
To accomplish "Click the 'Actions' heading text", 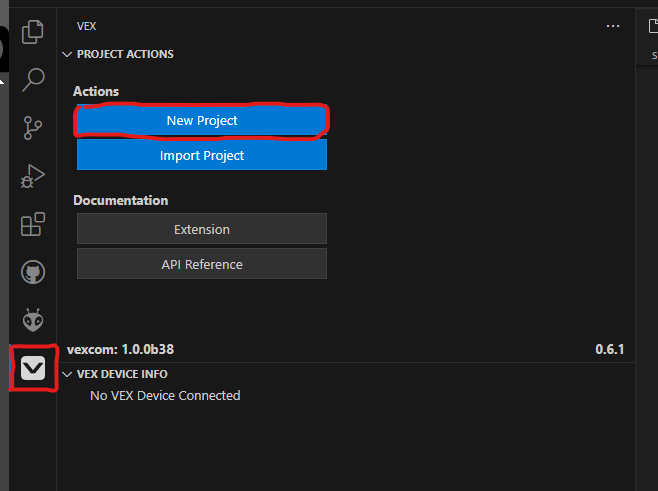I will coord(96,91).
